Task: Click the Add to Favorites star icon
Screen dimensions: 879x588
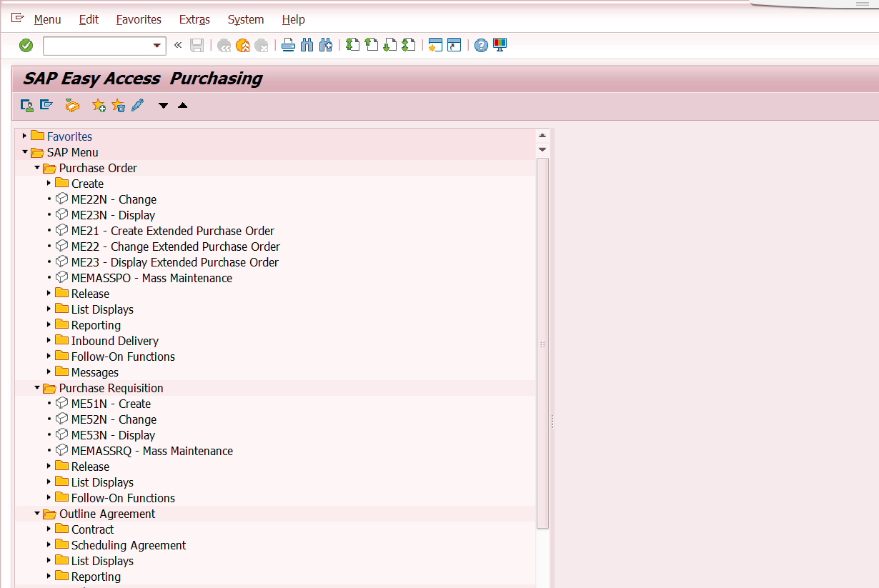Action: click(x=99, y=106)
